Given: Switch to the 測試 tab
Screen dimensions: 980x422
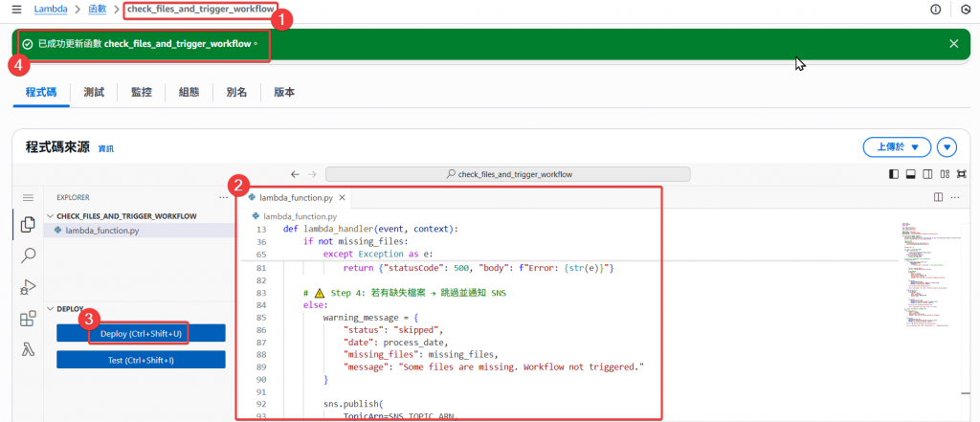Looking at the screenshot, I should (x=94, y=93).
